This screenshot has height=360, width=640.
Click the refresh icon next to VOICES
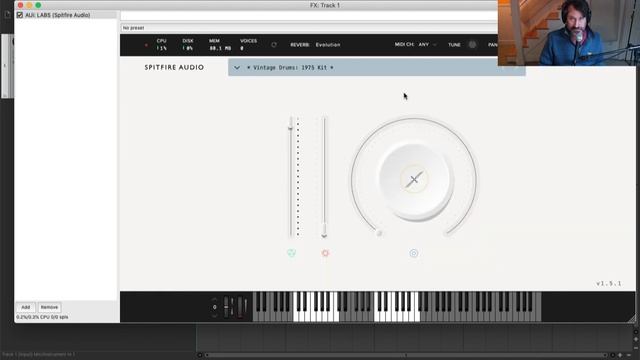pyautogui.click(x=274, y=44)
